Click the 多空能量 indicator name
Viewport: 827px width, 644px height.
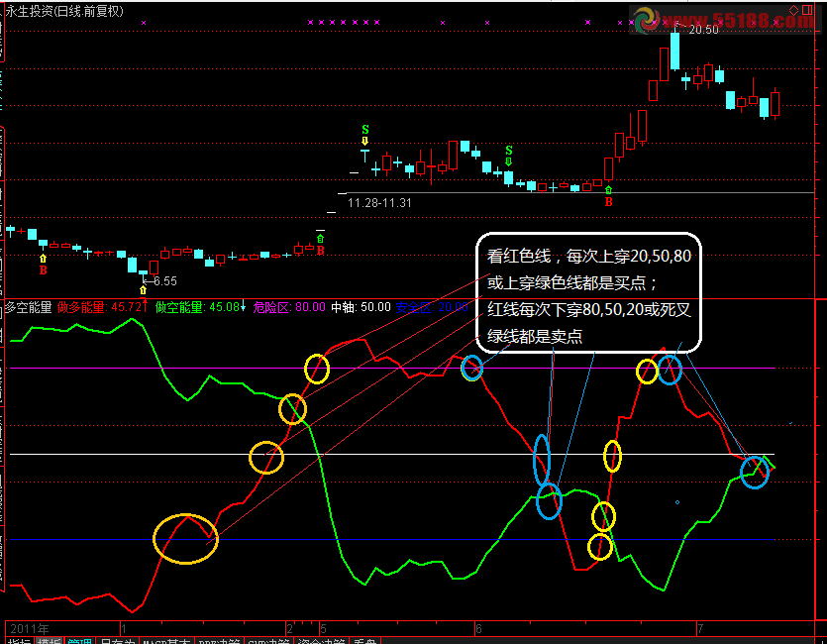tap(29, 307)
